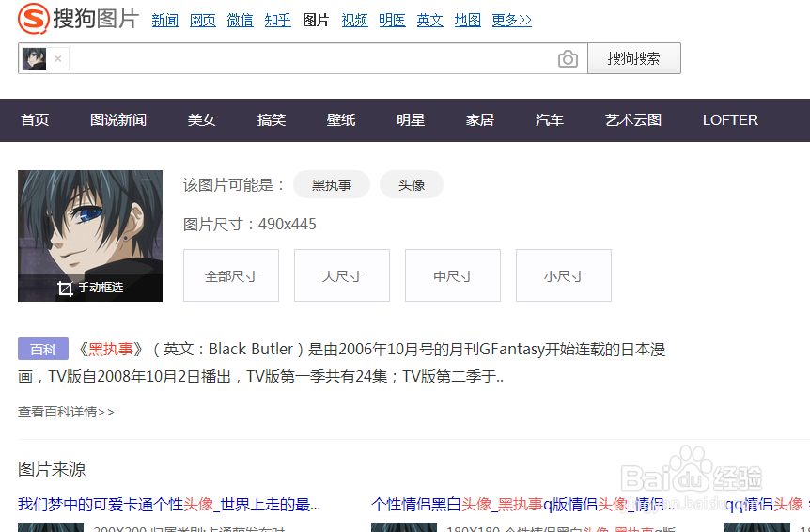Open 家居 category in navigation bar
The height and width of the screenshot is (532, 810).
tap(480, 119)
